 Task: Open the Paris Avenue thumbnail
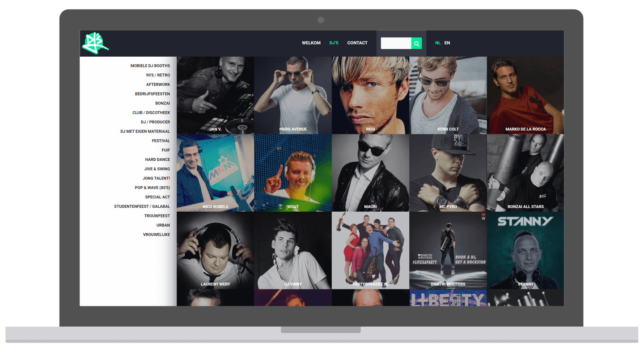pos(293,95)
